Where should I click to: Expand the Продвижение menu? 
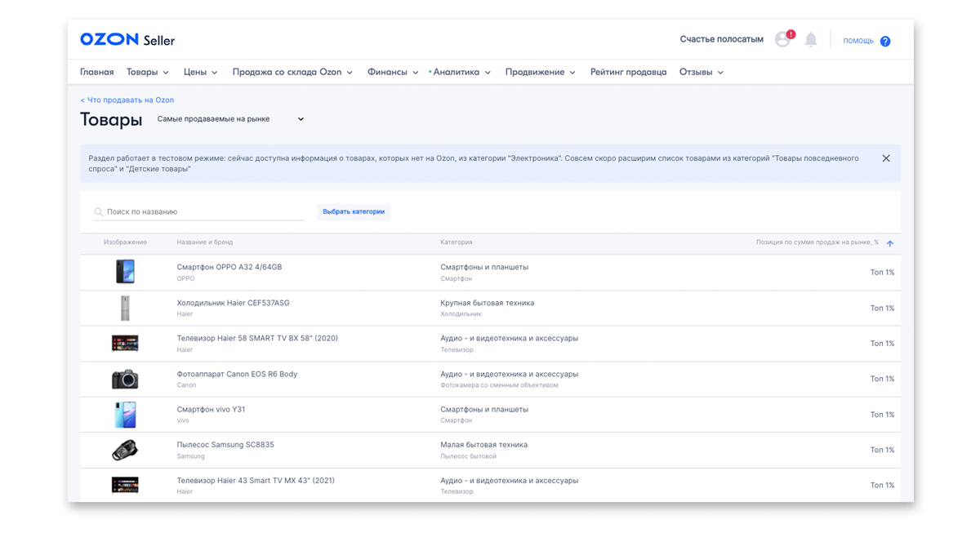[x=541, y=72]
